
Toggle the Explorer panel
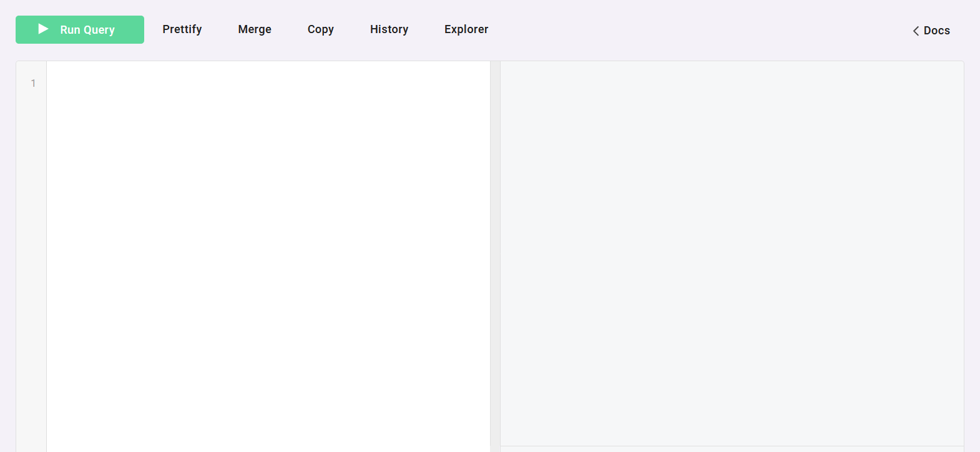[x=466, y=29]
